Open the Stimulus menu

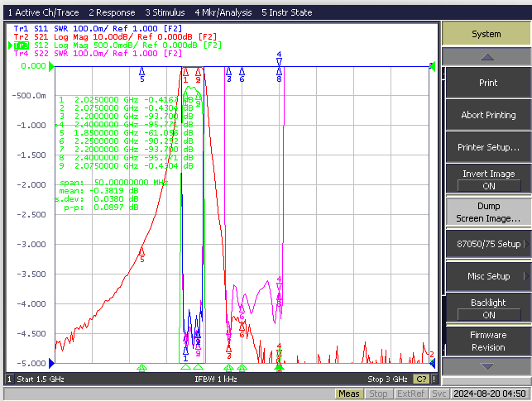coord(165,12)
